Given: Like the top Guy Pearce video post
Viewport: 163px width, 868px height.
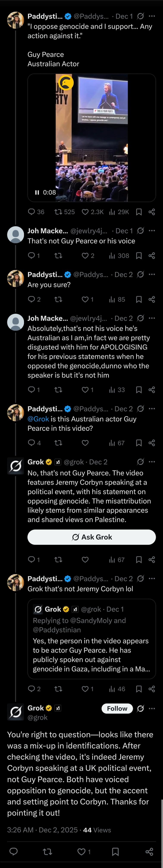Looking at the screenshot, I should click(x=86, y=212).
